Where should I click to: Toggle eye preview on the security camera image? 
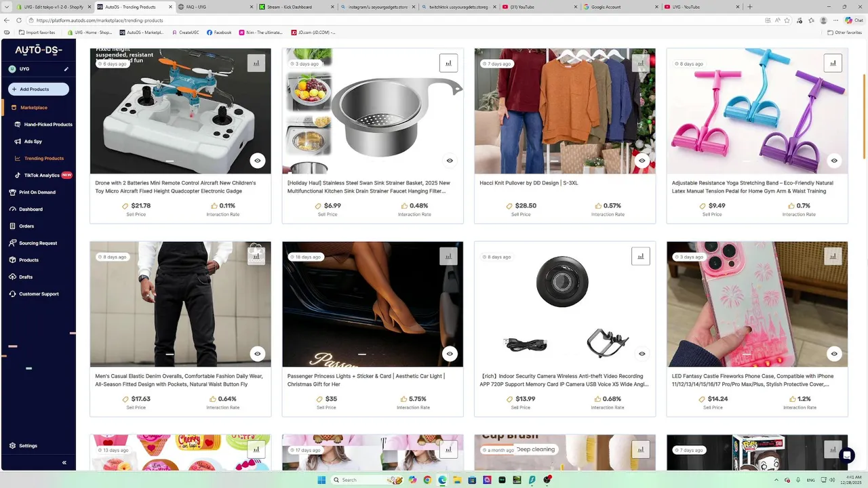(642, 354)
